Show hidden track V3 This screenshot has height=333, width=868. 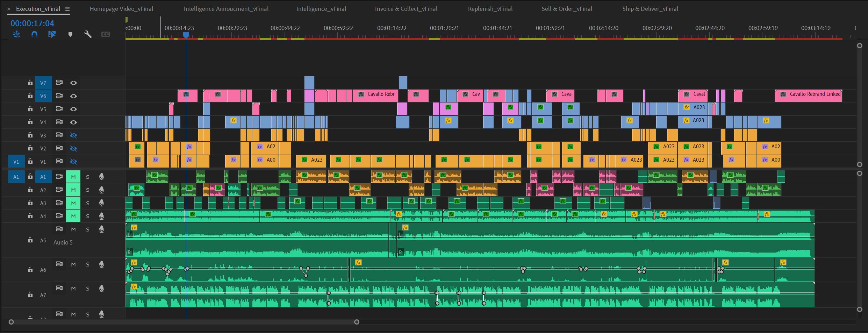(73, 135)
